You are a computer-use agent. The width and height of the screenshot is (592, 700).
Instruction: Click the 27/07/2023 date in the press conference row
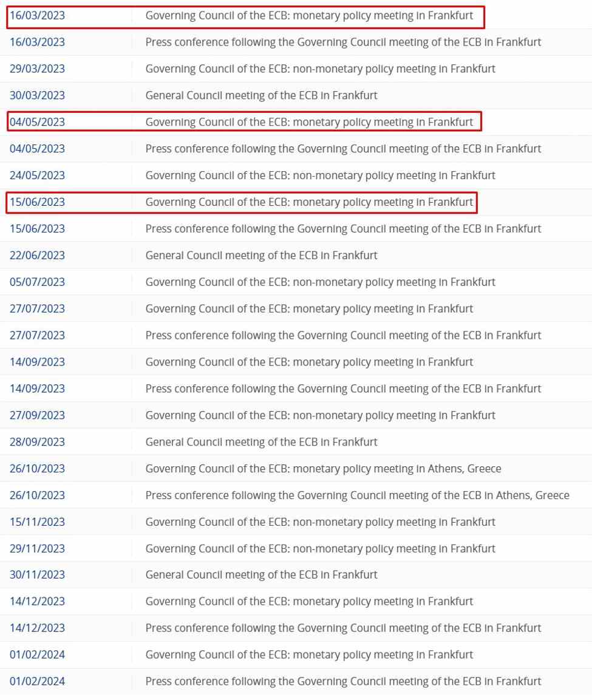(x=37, y=335)
